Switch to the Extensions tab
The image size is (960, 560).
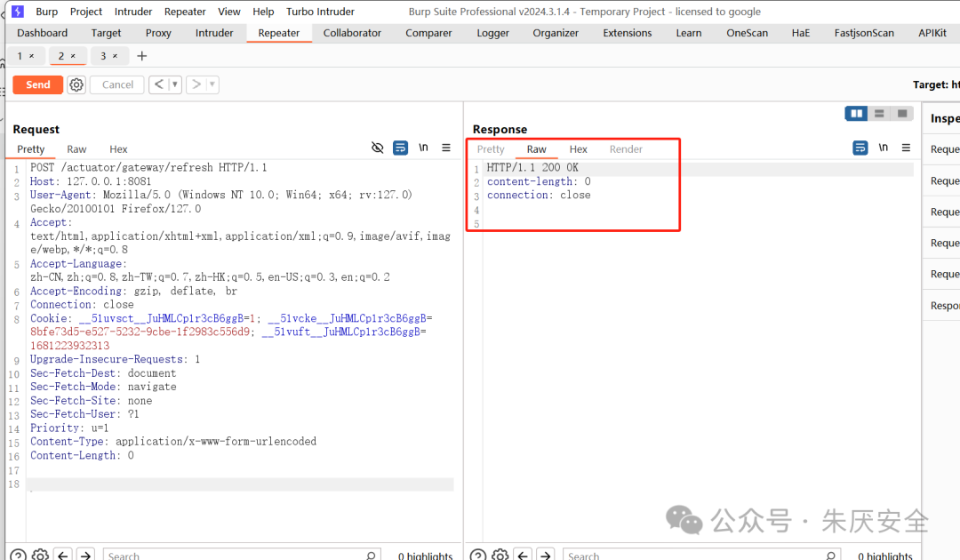(627, 33)
